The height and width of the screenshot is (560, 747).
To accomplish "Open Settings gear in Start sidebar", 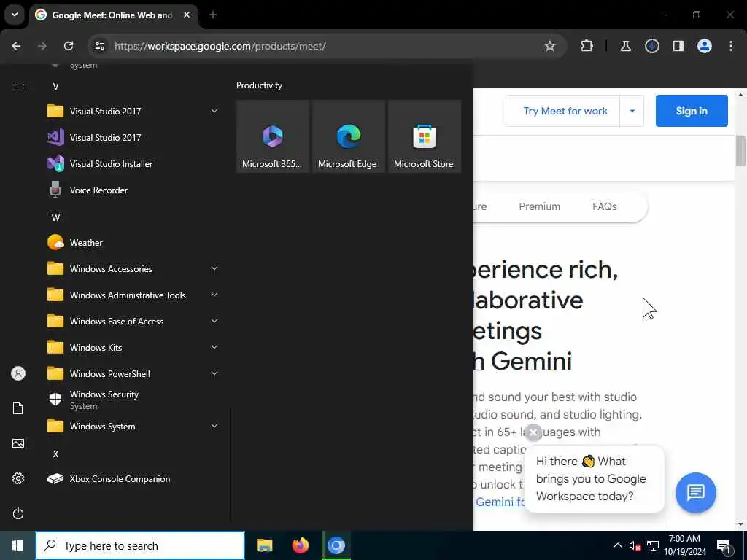I will pos(18,478).
